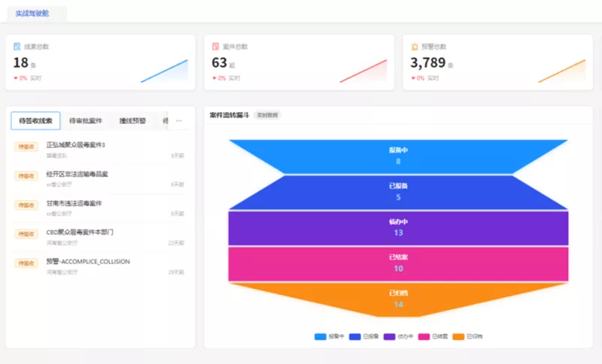This screenshot has height=364, width=602.
Task: Click the dark blue 已报备 funnel segment
Action: [398, 193]
